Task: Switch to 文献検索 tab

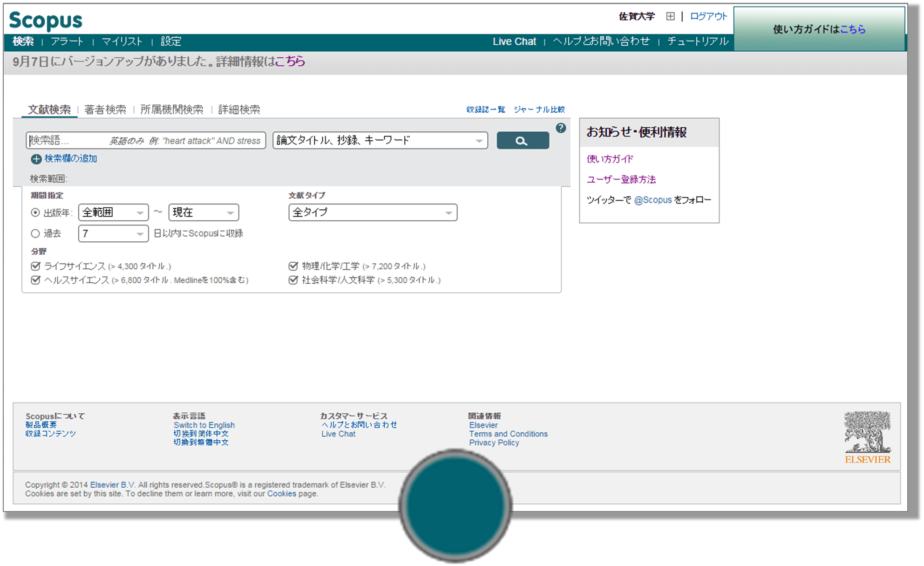Action: pos(49,109)
